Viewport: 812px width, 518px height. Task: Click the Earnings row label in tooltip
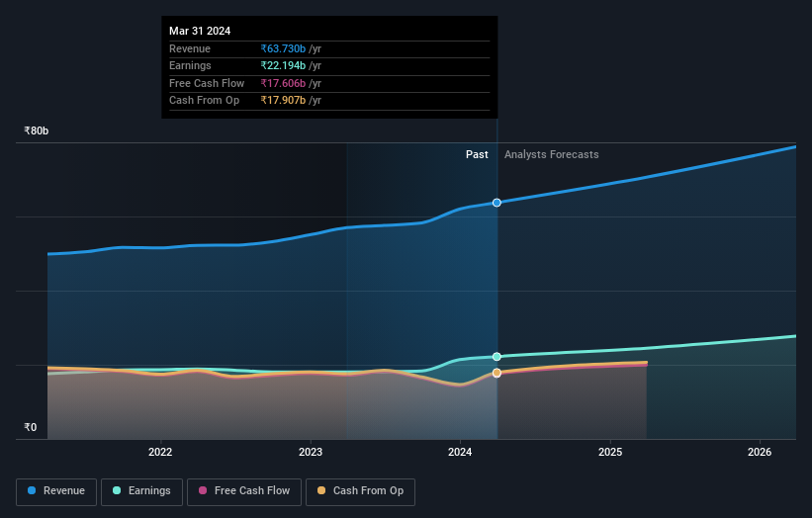[x=190, y=65]
